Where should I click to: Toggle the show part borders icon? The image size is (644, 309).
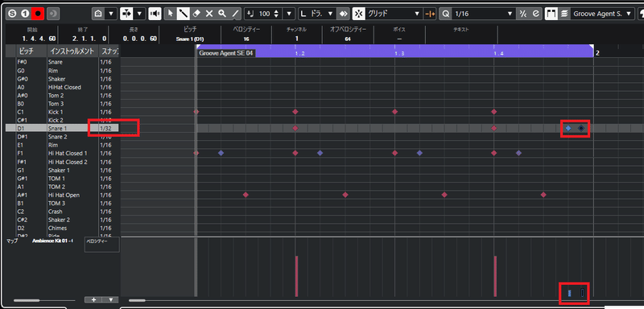pos(551,14)
